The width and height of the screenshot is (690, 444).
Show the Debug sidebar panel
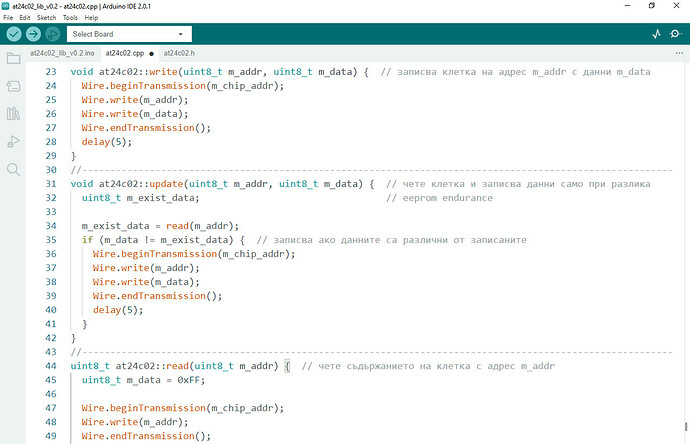pos(13,141)
